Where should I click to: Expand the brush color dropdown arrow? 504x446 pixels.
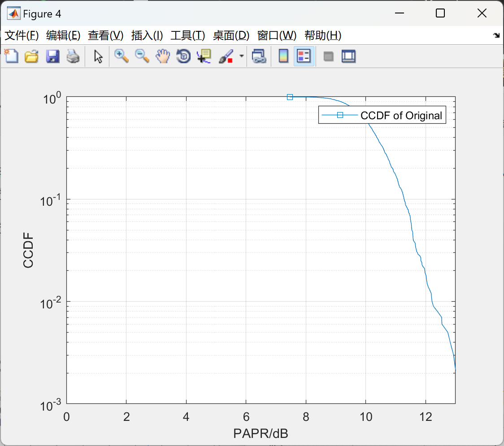pyautogui.click(x=242, y=56)
